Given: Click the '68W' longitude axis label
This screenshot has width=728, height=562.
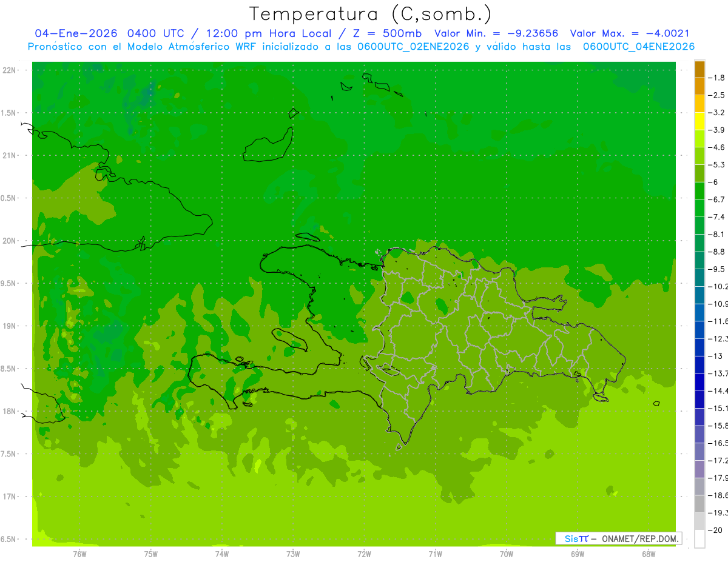Looking at the screenshot, I should coord(649,554).
